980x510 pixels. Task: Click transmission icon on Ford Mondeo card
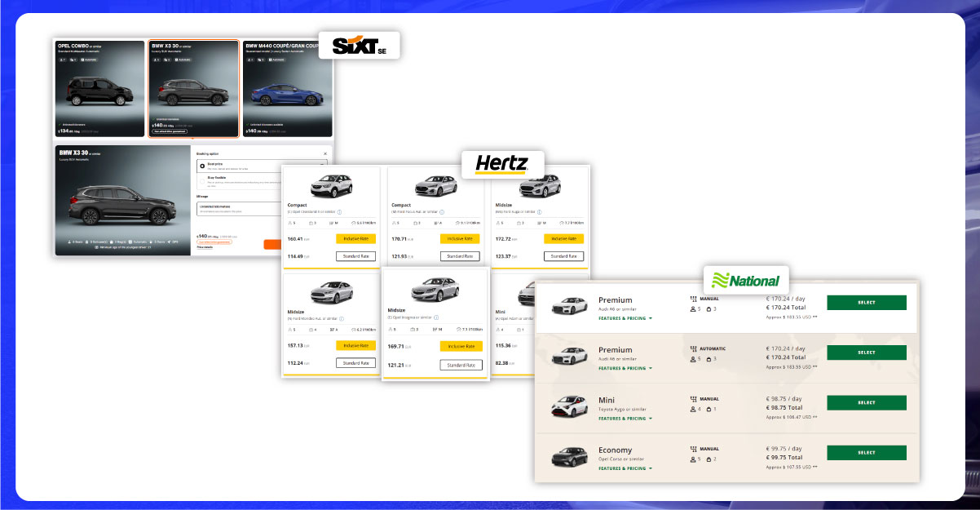pyautogui.click(x=332, y=330)
